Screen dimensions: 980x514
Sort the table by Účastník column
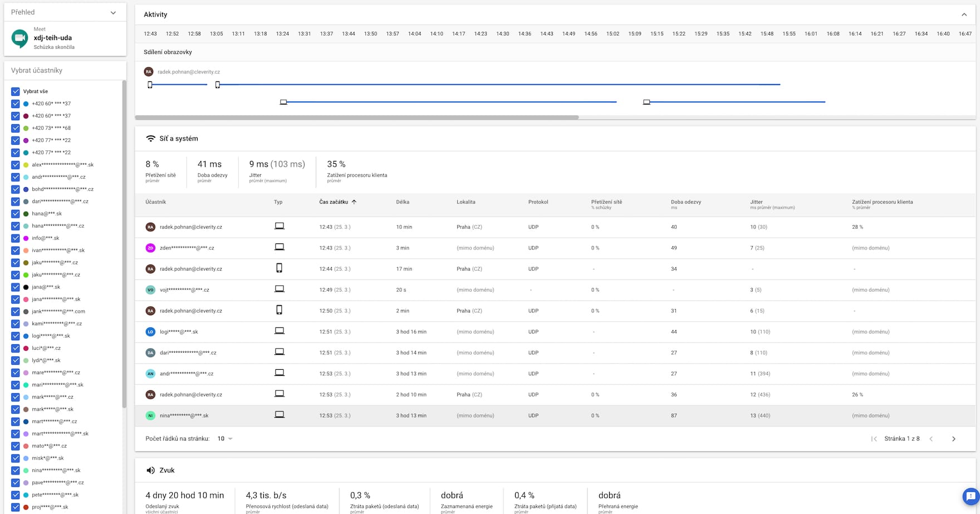click(x=156, y=202)
